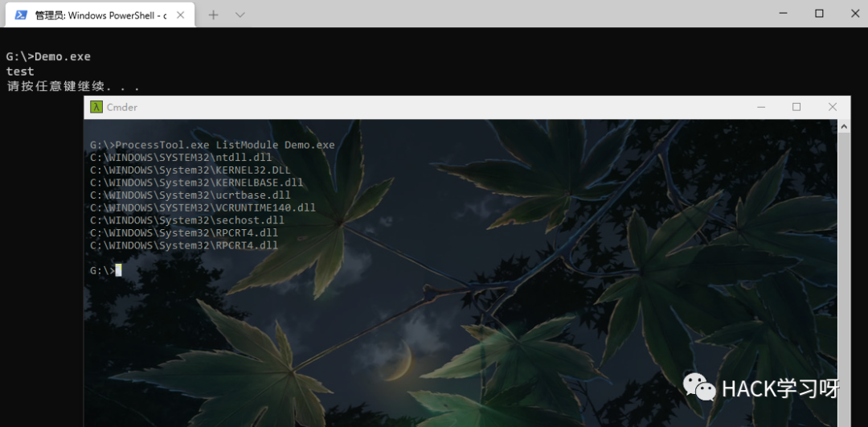The height and width of the screenshot is (427, 868).
Task: Click the PowerShell icon in the tab
Action: pyautogui.click(x=21, y=15)
